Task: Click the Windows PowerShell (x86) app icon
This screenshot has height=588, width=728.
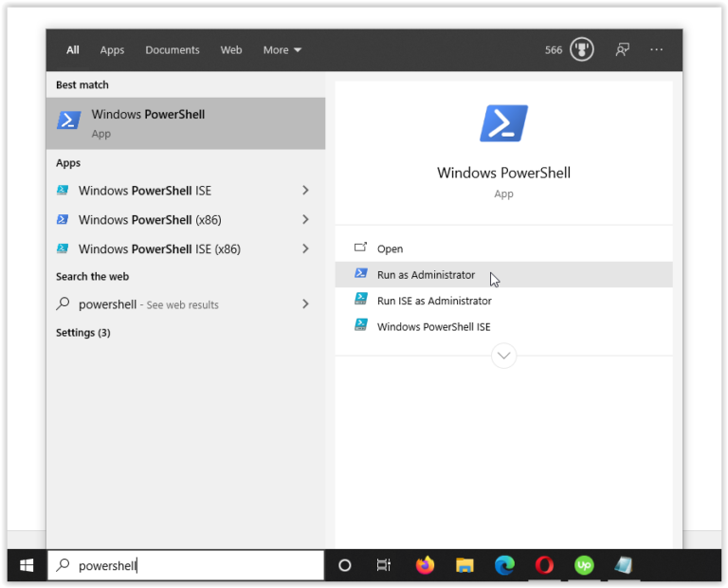Action: (63, 219)
